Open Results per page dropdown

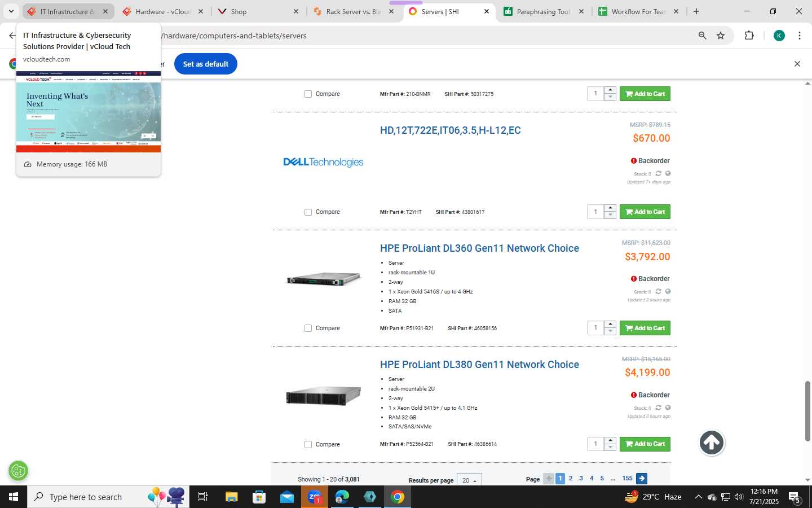469,480
